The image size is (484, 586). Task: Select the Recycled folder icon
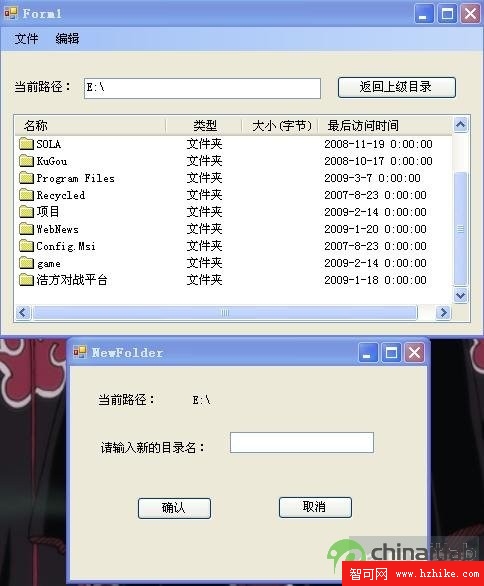pos(26,195)
